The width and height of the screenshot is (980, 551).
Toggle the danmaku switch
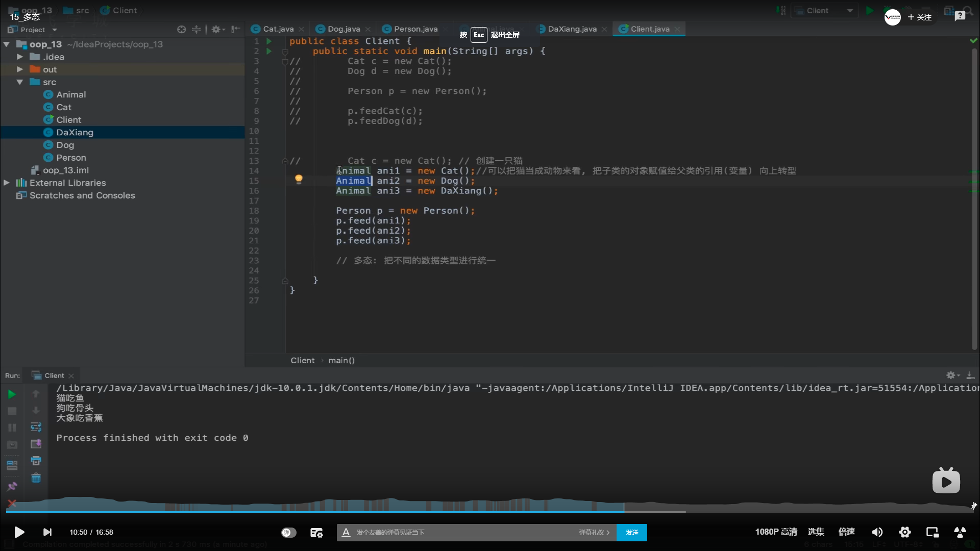click(288, 532)
